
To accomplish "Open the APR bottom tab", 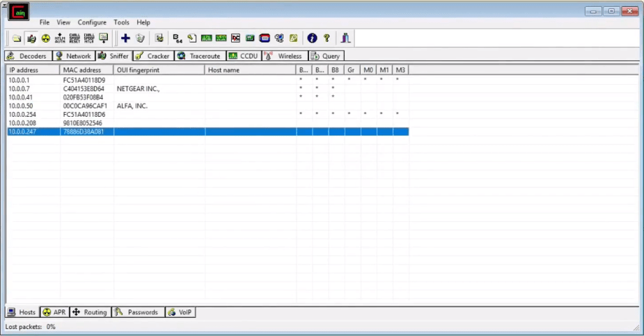I will [x=54, y=312].
